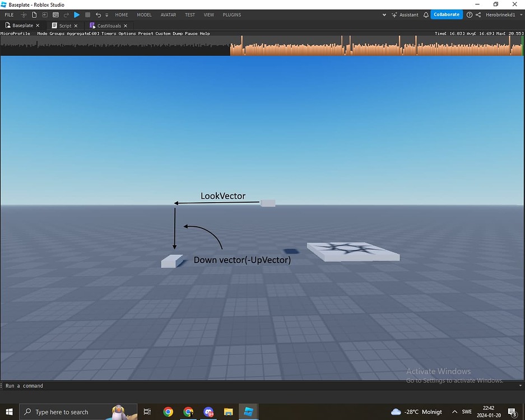
Task: Open MicroProfile Groups menu
Action: (57, 34)
